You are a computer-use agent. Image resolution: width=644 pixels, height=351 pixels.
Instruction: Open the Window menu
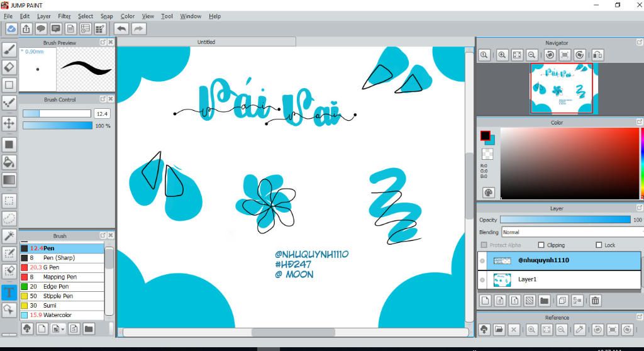tap(191, 16)
